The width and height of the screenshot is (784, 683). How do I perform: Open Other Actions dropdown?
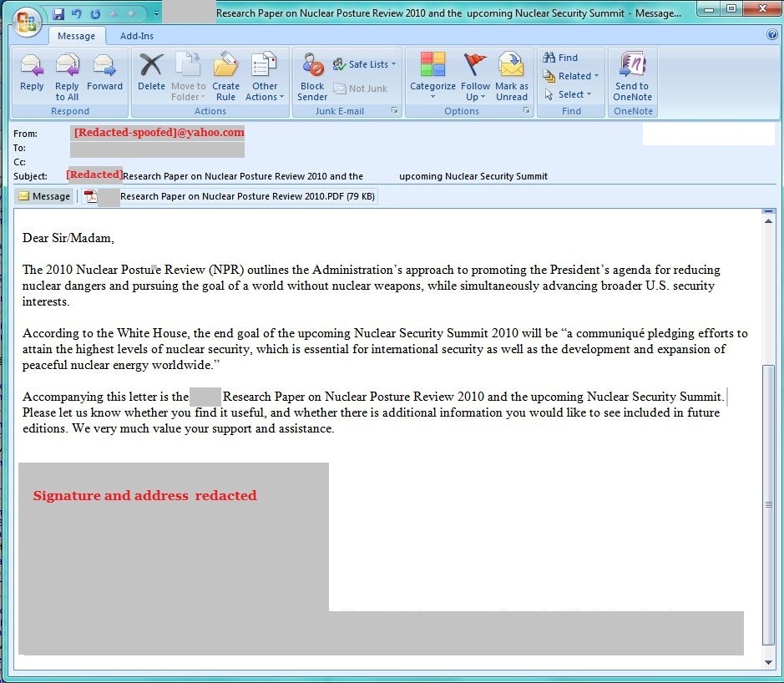[265, 76]
